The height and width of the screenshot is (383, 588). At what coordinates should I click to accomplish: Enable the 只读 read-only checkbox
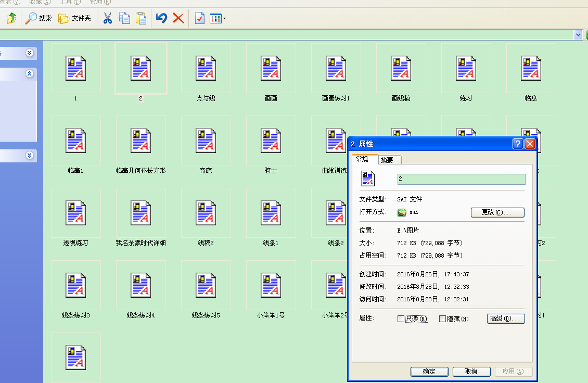point(401,318)
